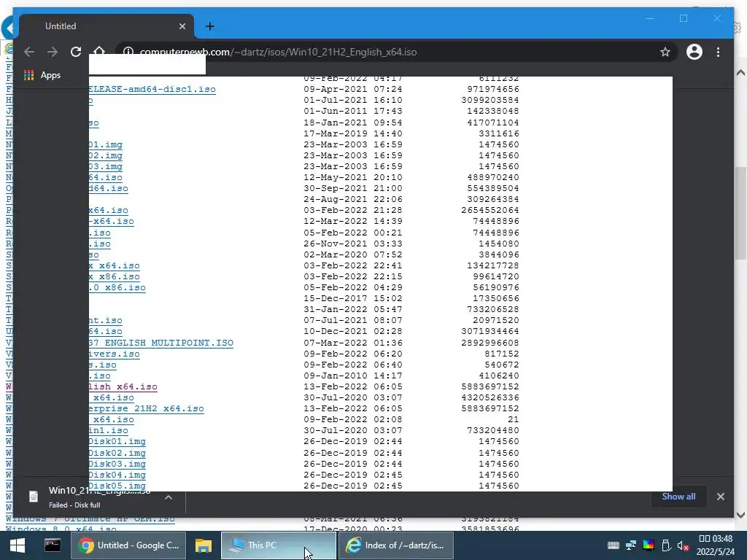Open the Chrome home page button

[x=99, y=51]
